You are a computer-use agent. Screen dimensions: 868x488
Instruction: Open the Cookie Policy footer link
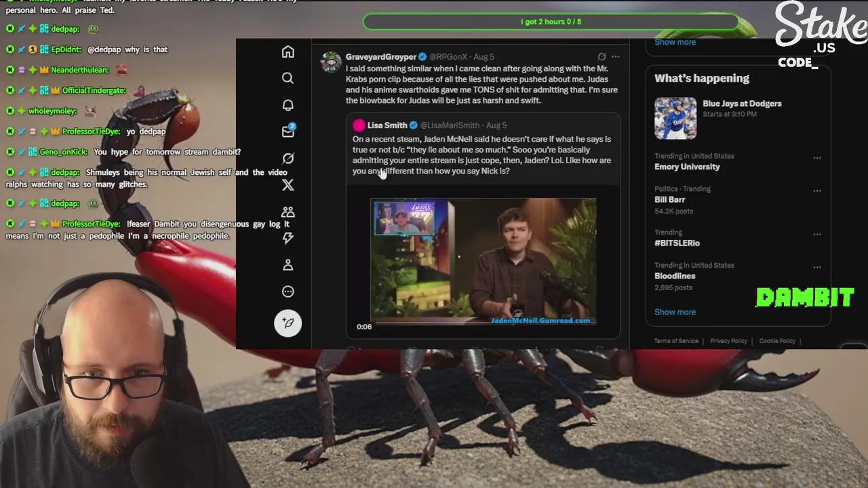point(777,341)
